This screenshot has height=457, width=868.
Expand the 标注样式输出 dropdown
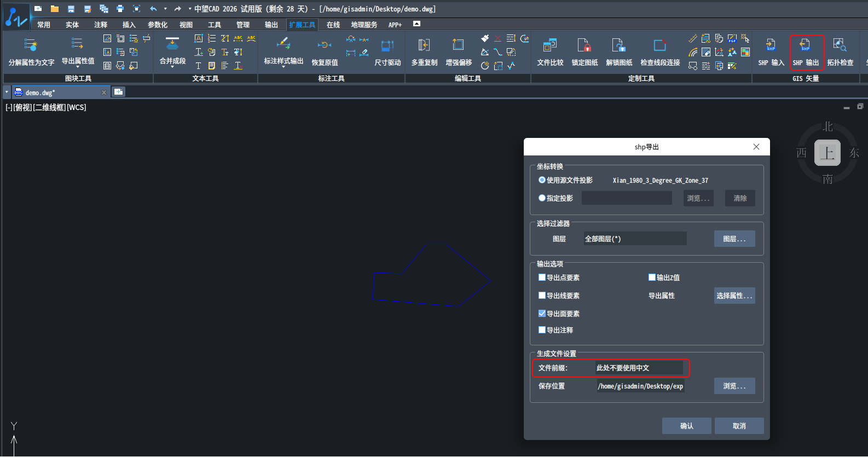point(283,67)
